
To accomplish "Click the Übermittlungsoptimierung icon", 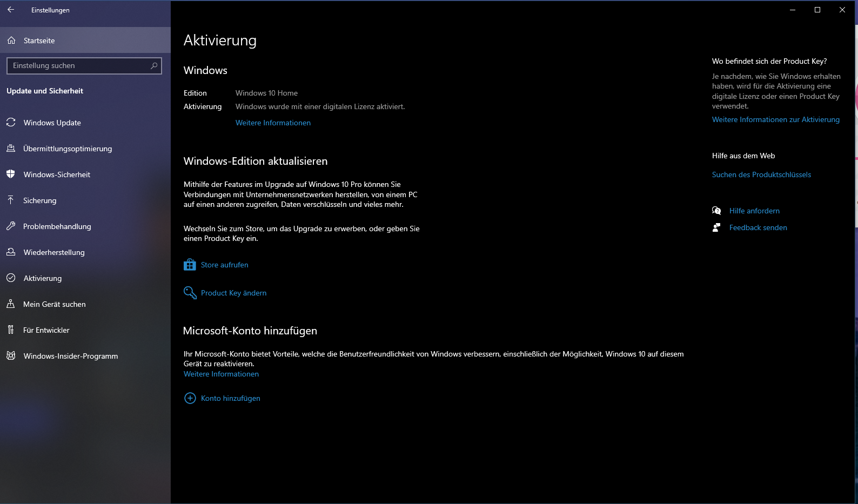I will [x=11, y=149].
